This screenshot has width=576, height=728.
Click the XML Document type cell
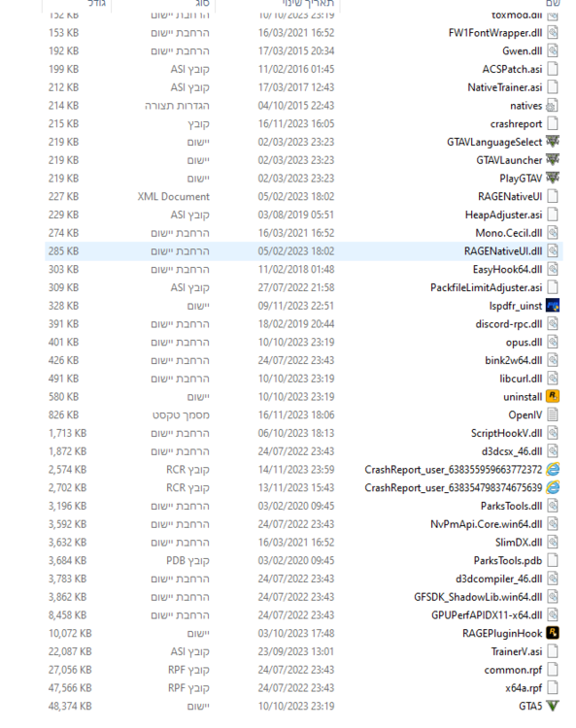[x=173, y=196]
